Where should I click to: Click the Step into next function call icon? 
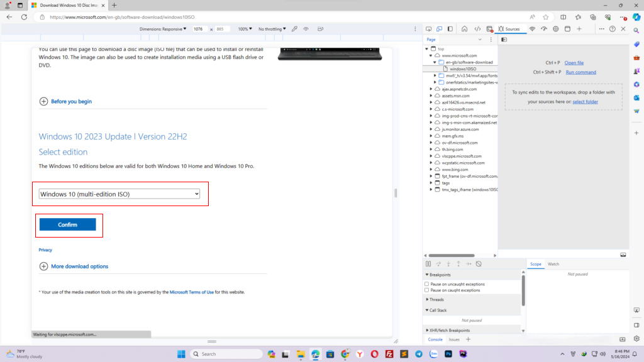point(448,263)
